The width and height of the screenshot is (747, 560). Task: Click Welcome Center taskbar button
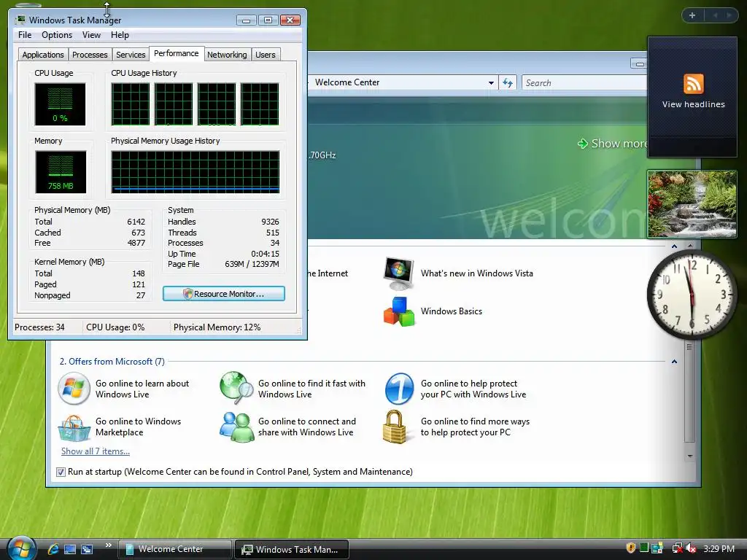pyautogui.click(x=174, y=549)
